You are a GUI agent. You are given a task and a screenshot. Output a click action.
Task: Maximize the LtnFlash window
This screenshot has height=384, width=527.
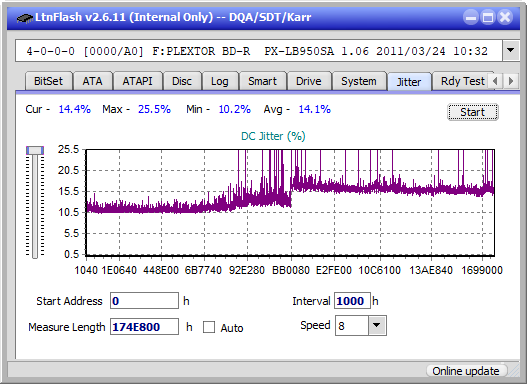tap(488, 17)
